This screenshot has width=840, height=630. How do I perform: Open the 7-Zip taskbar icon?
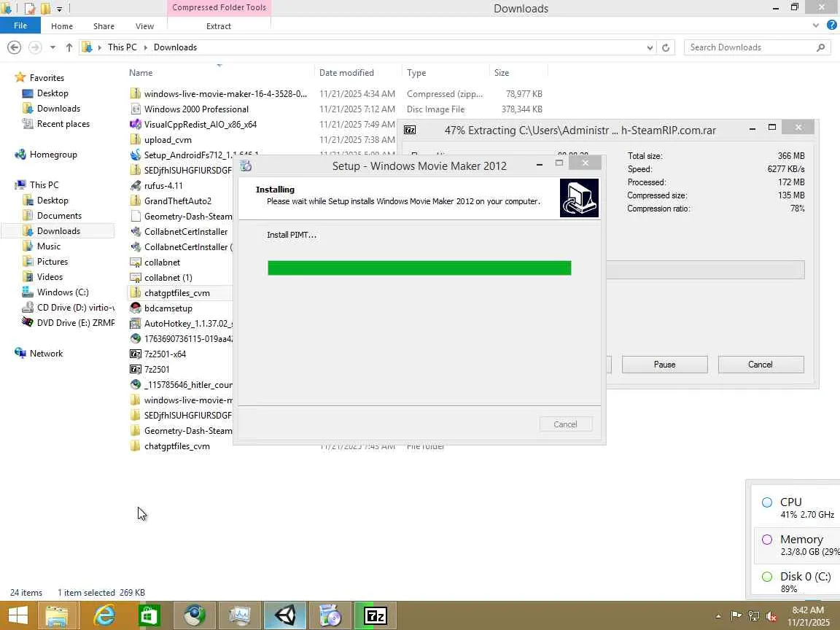tap(376, 615)
